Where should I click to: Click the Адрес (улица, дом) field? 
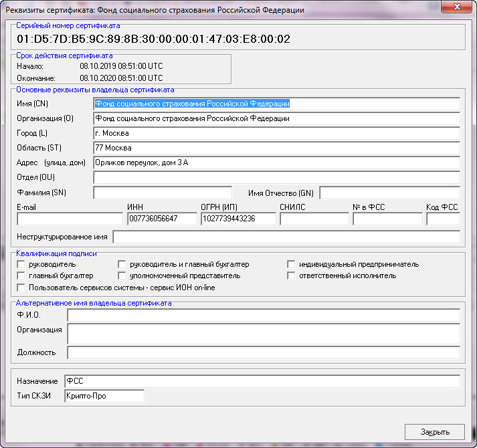(276, 162)
